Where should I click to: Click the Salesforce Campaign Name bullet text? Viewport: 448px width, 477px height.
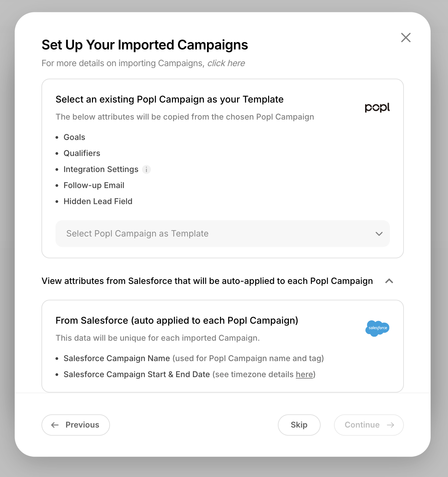click(x=117, y=358)
